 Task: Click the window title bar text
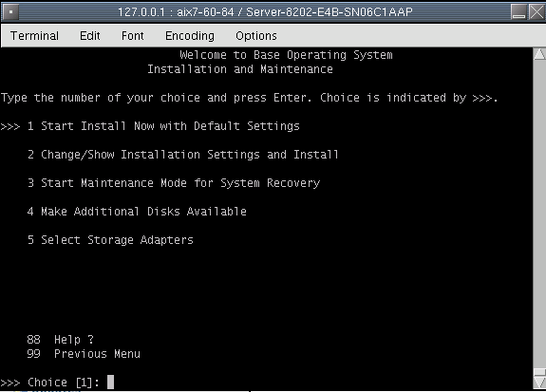[x=265, y=12]
